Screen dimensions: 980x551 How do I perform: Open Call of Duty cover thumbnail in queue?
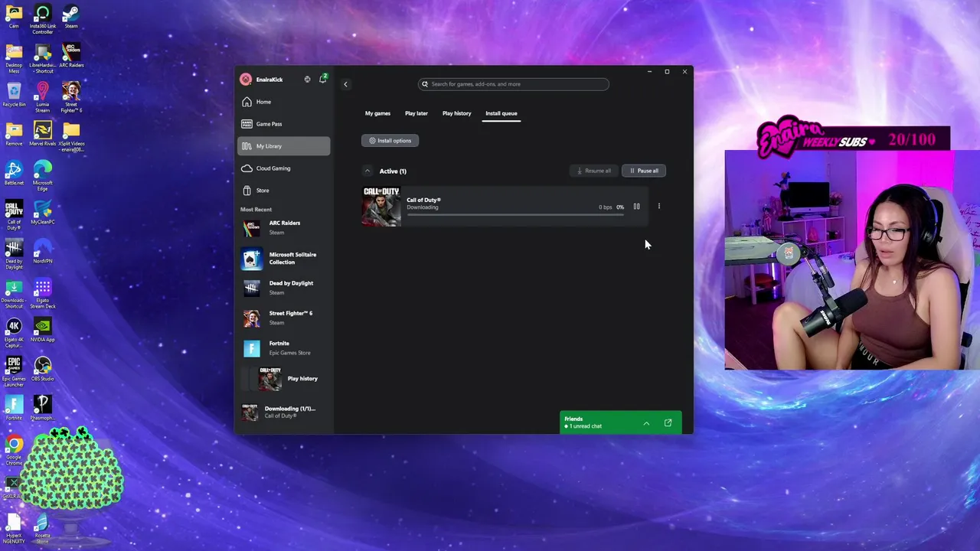pos(381,207)
